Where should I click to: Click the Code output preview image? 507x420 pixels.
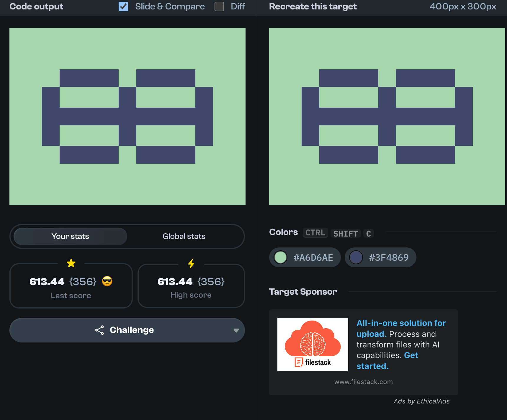point(127,117)
